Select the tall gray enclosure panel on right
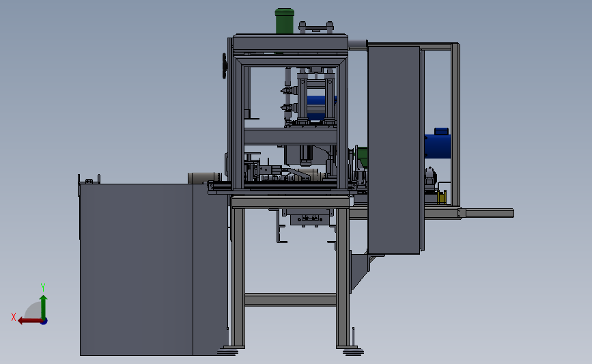Image resolution: width=592 pixels, height=364 pixels. tap(394, 150)
